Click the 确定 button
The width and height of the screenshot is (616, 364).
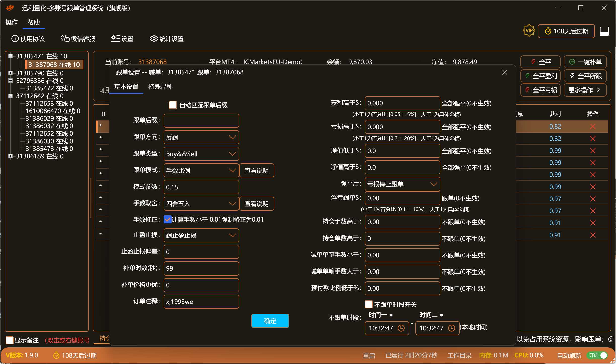[270, 321]
